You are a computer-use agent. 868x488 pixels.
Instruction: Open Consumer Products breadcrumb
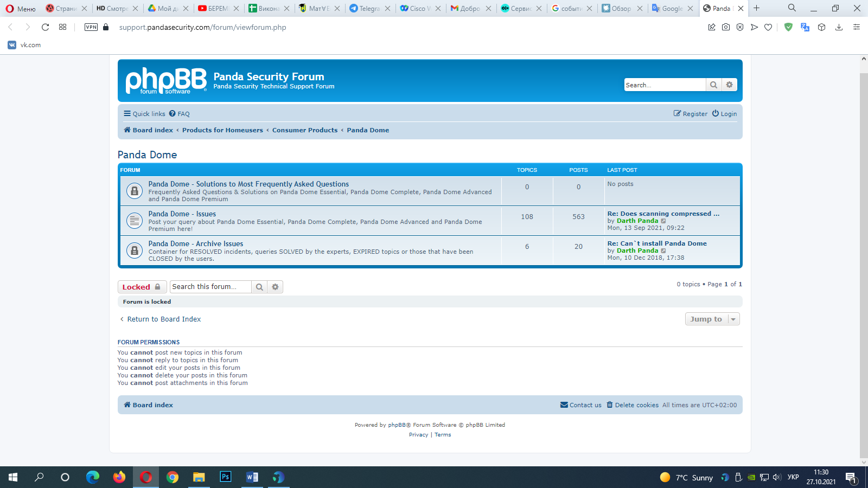click(305, 130)
